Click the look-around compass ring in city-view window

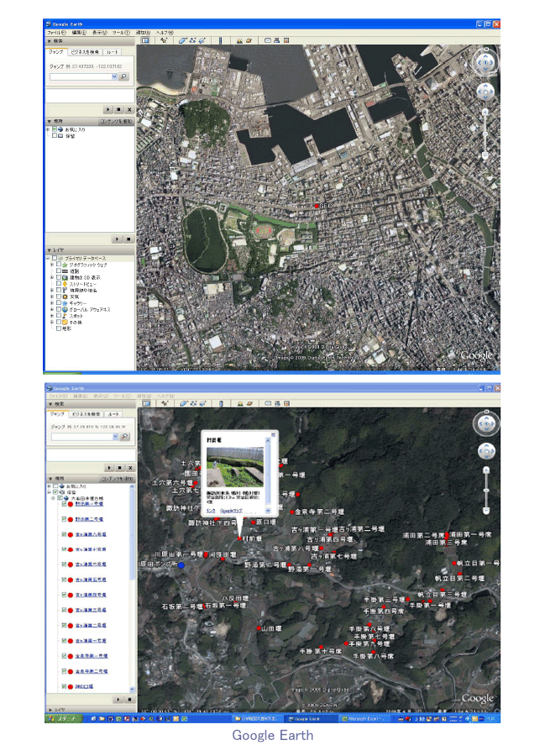point(485,61)
